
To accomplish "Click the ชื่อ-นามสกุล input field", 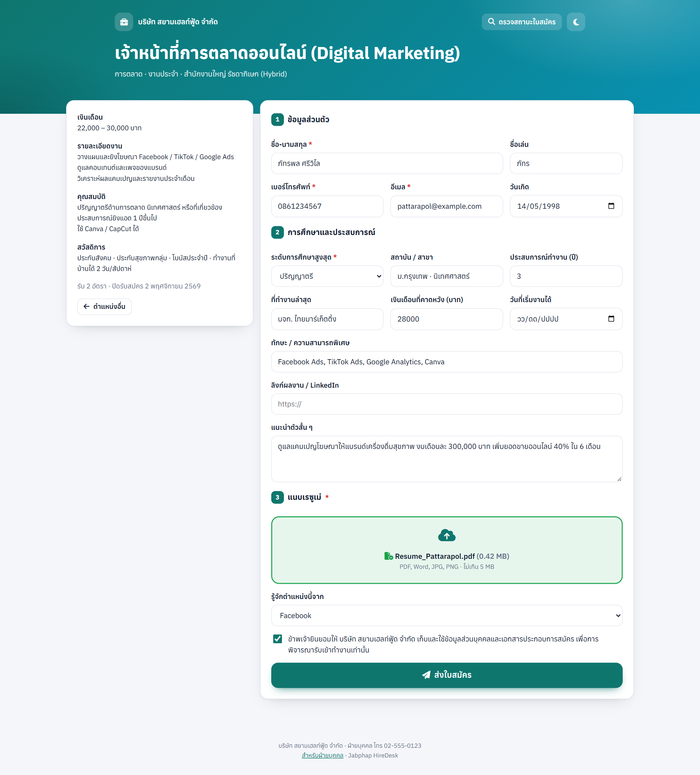I will (x=387, y=163).
